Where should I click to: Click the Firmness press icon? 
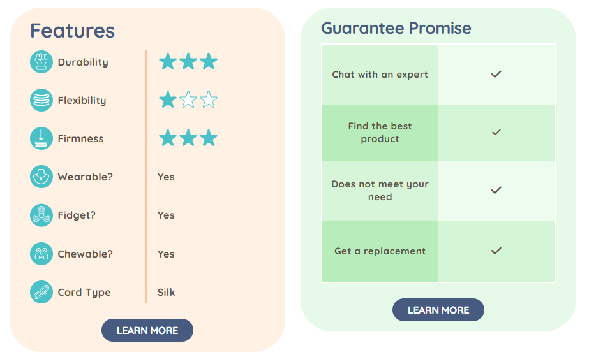[x=41, y=138]
